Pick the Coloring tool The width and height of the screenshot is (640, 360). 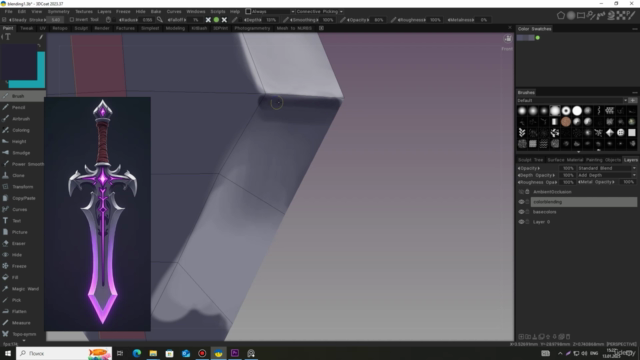(x=22, y=130)
